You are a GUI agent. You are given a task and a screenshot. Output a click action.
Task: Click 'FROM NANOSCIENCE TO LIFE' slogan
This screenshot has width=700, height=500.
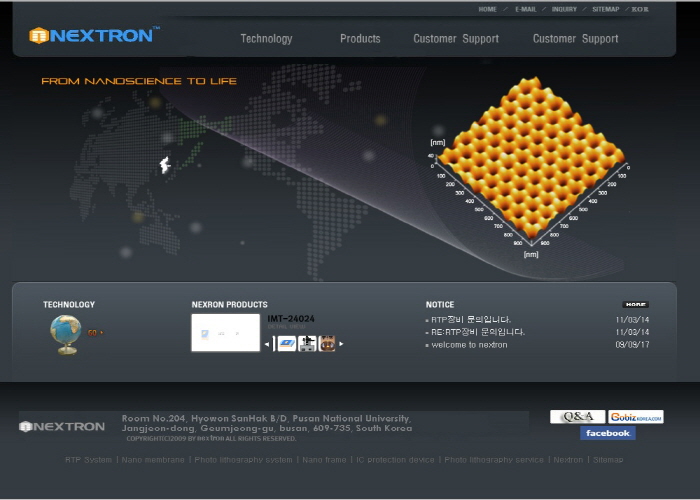(139, 81)
